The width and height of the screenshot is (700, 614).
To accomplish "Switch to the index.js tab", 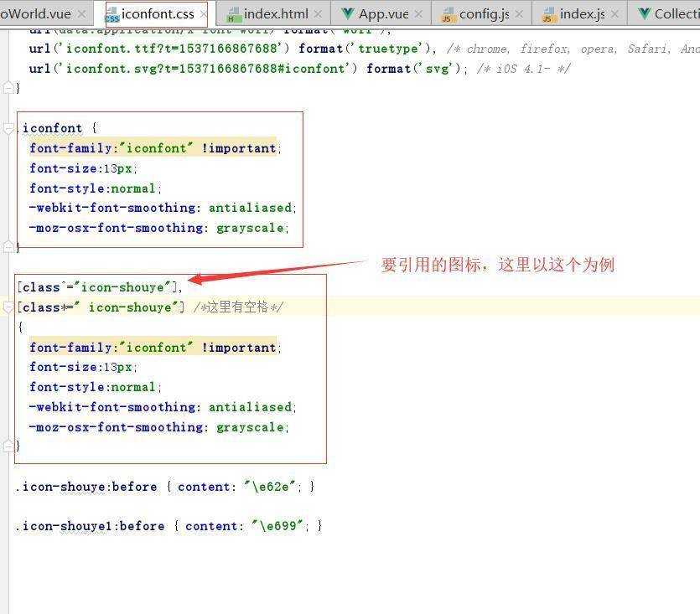I will [582, 14].
